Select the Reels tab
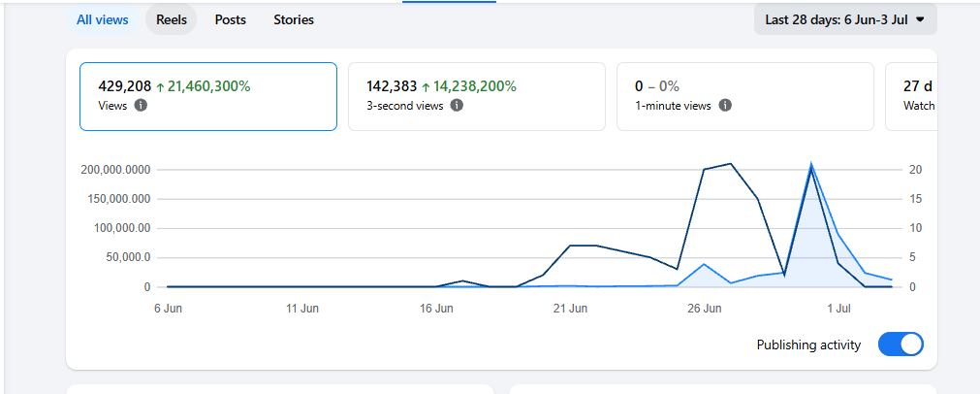Viewport: 980px width, 394px height. pos(172,19)
